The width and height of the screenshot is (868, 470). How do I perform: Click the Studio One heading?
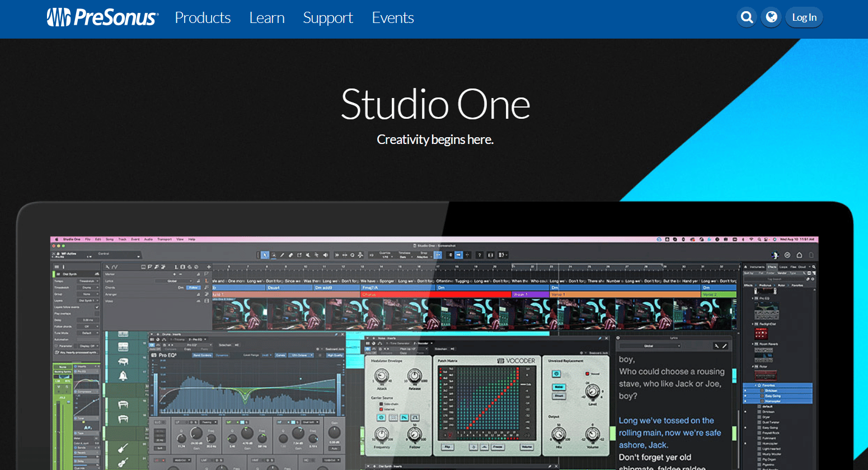[x=435, y=104]
